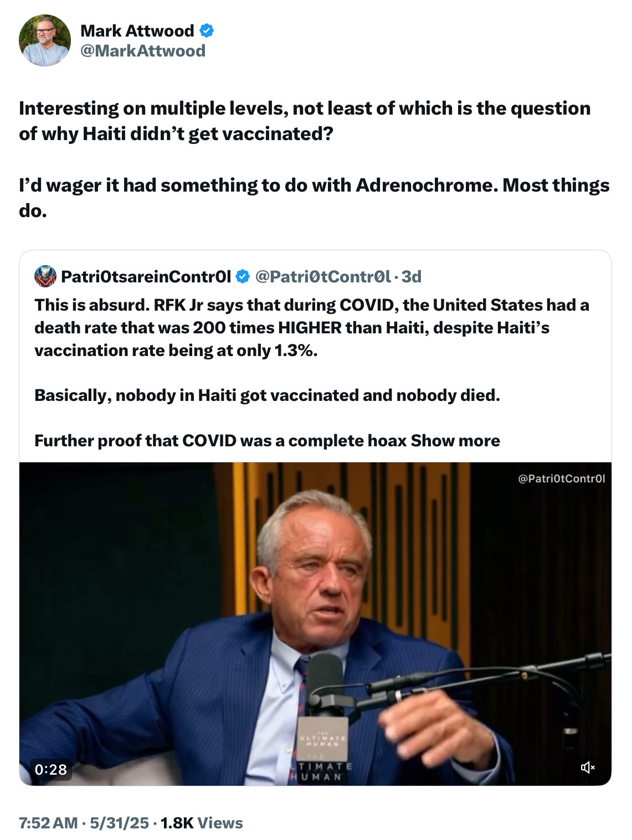Viewport: 632px width, 840px height.
Task: Click the 7:52 AM post time
Action: 48,823
